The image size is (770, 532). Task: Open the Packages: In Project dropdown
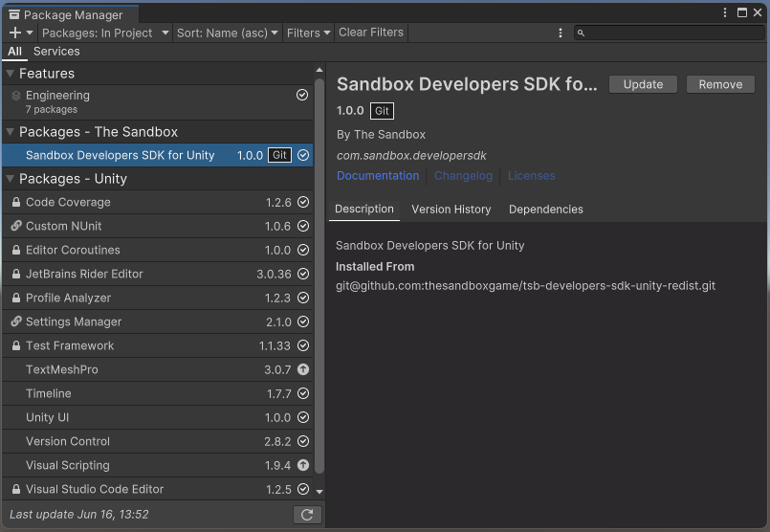[105, 33]
